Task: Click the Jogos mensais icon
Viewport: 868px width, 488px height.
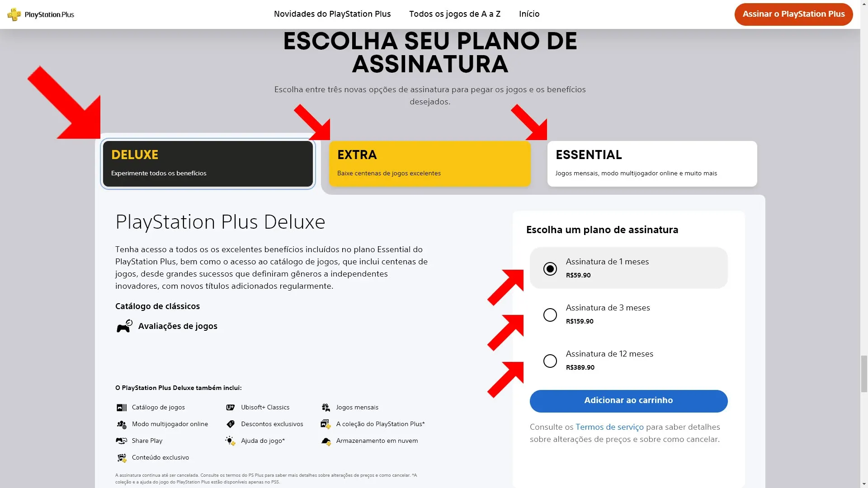Action: 325,407
